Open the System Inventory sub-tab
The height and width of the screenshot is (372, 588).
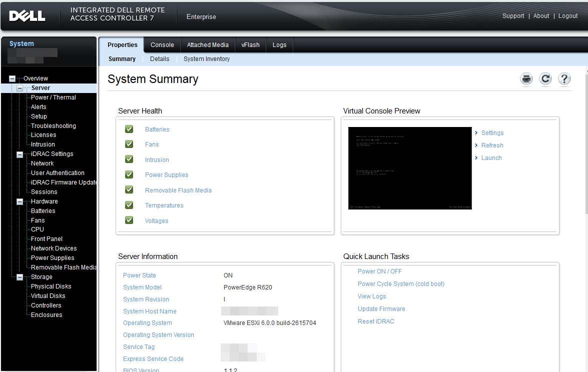[x=207, y=59]
